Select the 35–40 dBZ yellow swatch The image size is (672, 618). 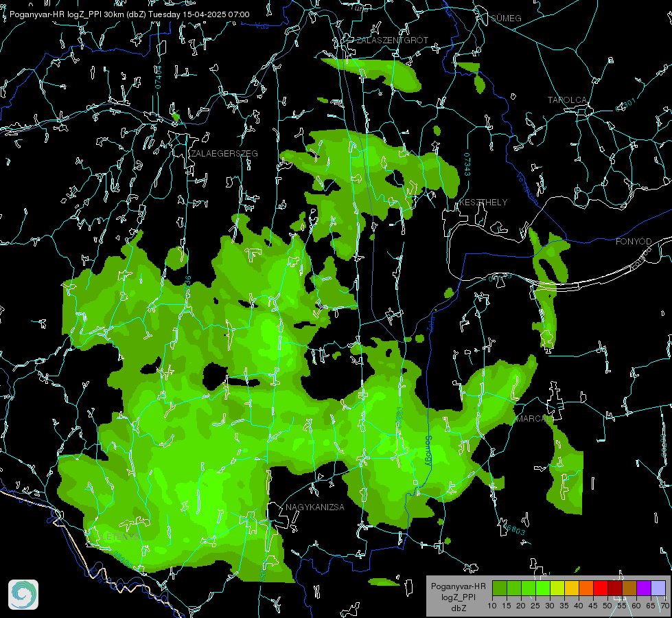tap(572, 588)
